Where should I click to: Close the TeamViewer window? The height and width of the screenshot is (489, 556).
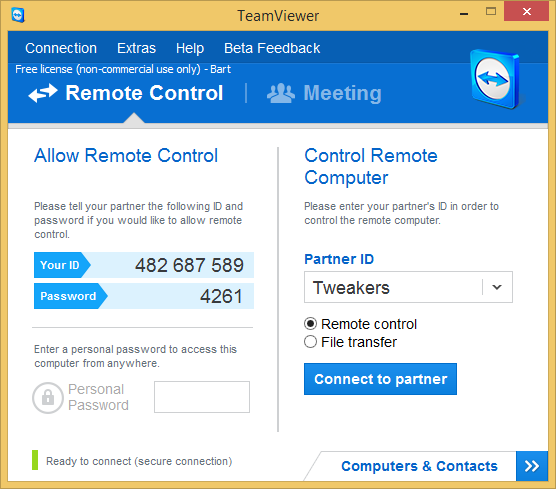(527, 11)
